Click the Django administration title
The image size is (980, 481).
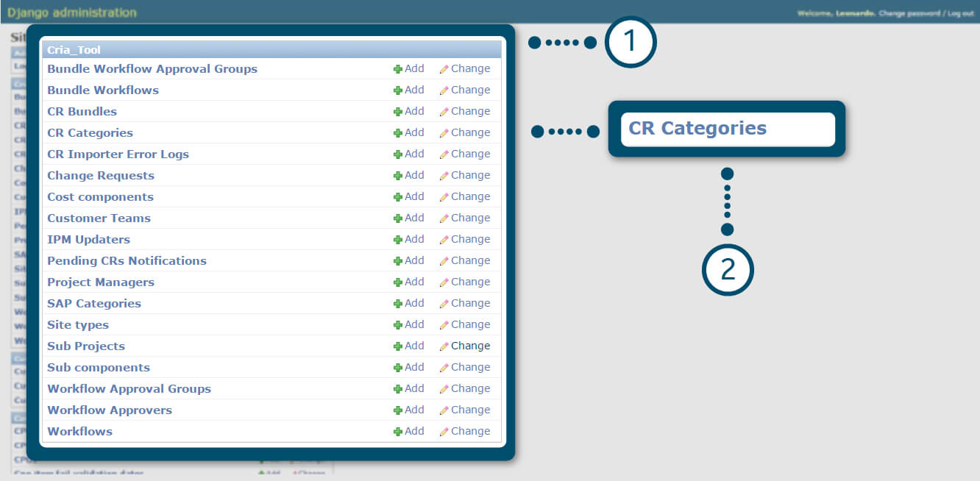pos(72,13)
